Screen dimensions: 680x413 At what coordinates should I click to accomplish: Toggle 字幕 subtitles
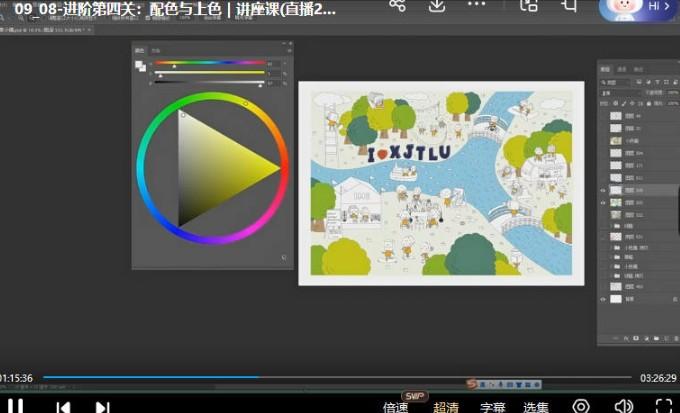point(492,407)
